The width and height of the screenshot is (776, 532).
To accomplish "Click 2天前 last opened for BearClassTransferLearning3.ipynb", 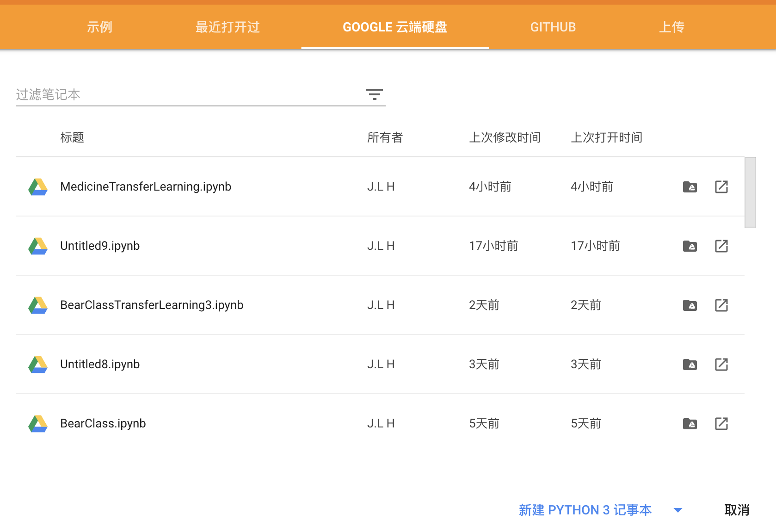I will click(x=586, y=305).
